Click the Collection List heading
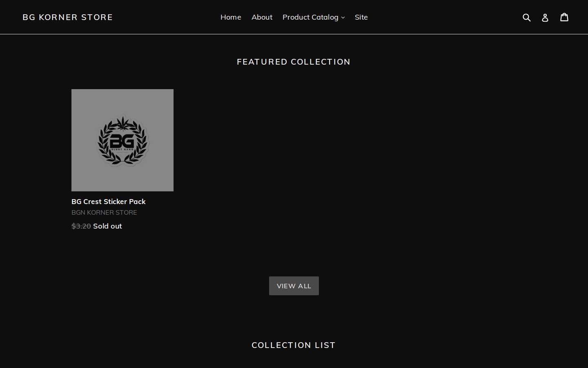The image size is (588, 368). click(x=294, y=345)
